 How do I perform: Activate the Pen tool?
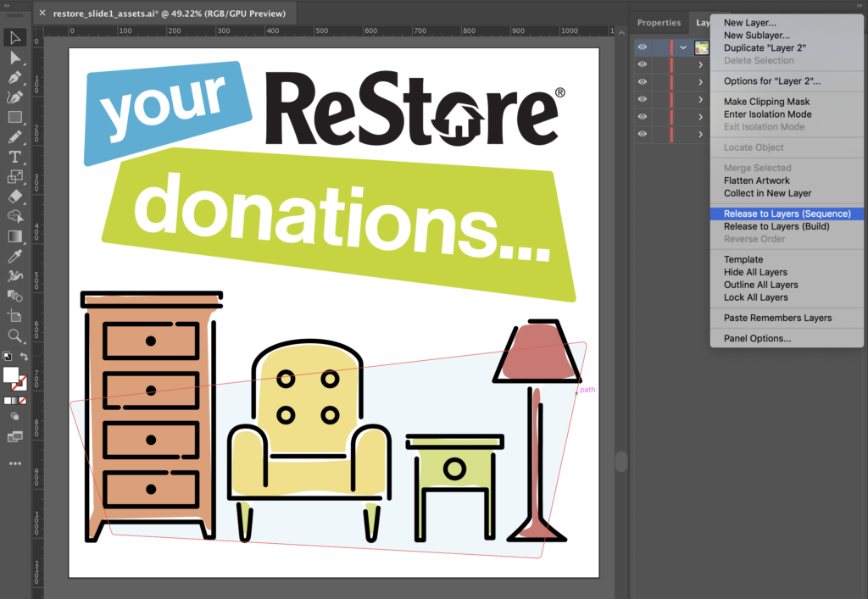[x=14, y=77]
